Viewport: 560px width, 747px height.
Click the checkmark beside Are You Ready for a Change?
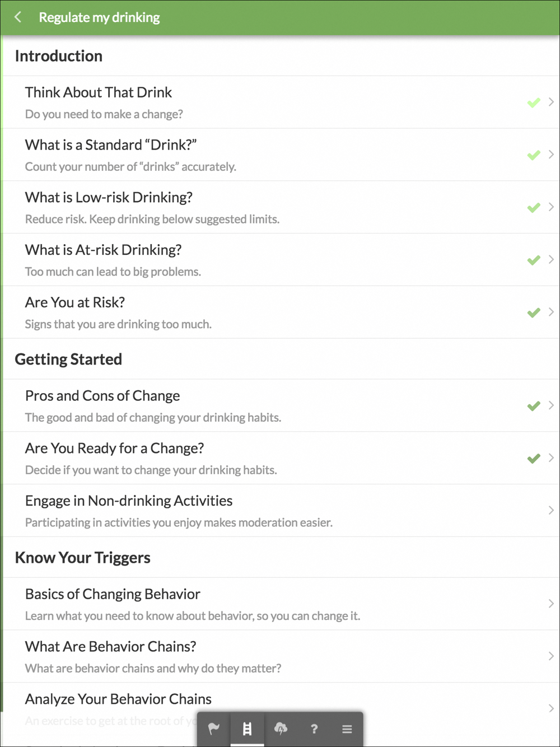(x=534, y=459)
